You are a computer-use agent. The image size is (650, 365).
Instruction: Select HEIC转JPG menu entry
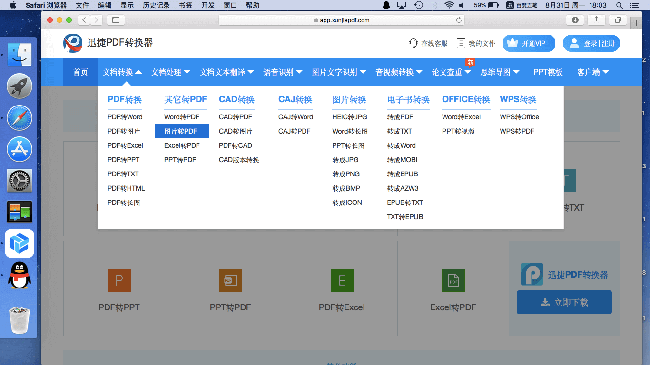coord(349,117)
